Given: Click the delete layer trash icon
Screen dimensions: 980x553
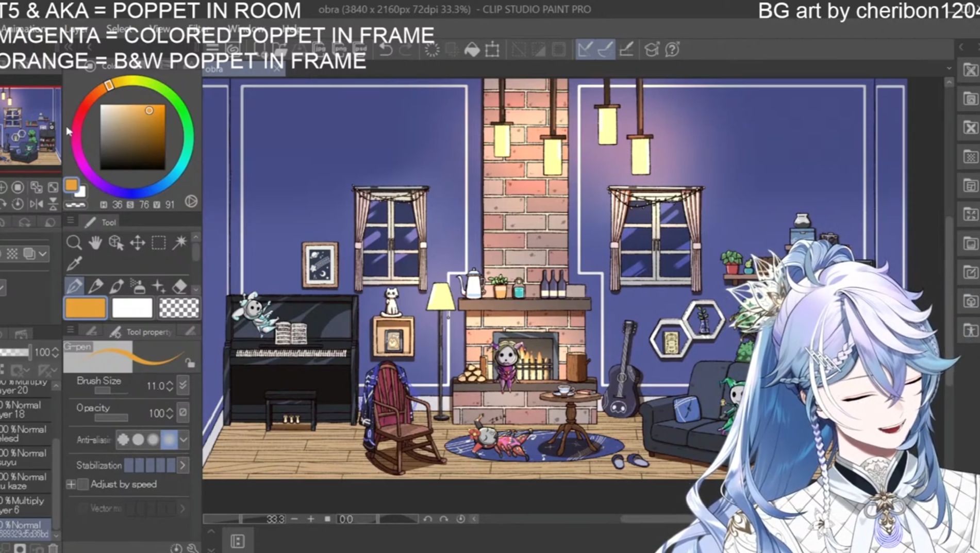Looking at the screenshot, I should click(x=53, y=548).
